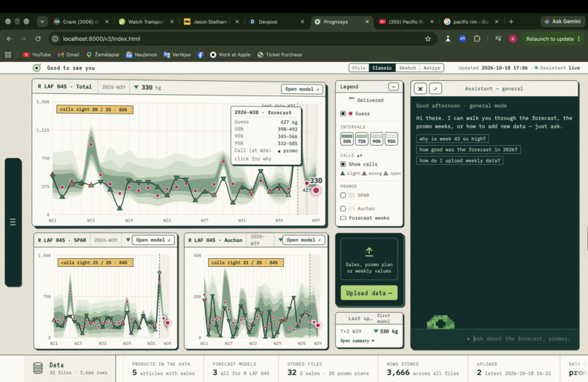Open the dropdown arrow in the Auchan panel header
The height and width of the screenshot is (382, 588).
(280, 240)
